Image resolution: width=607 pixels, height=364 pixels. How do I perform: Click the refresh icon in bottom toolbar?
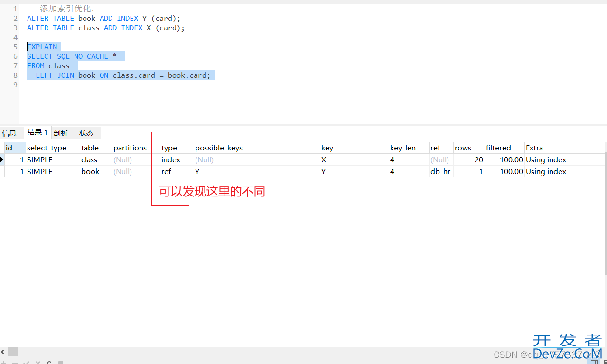pyautogui.click(x=48, y=362)
